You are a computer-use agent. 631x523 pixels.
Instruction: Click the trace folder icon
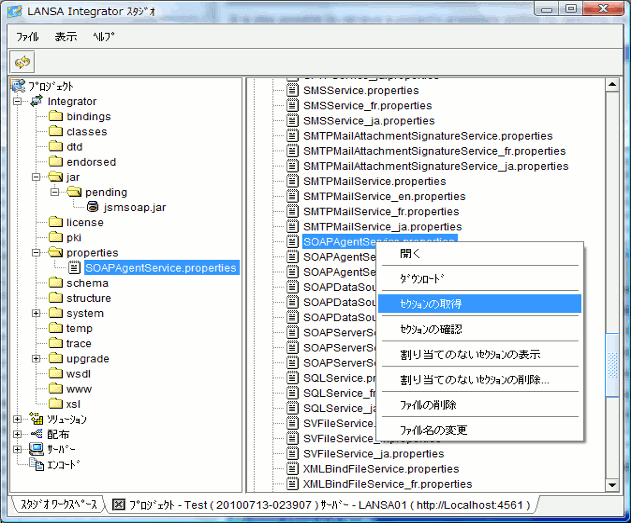click(x=56, y=343)
